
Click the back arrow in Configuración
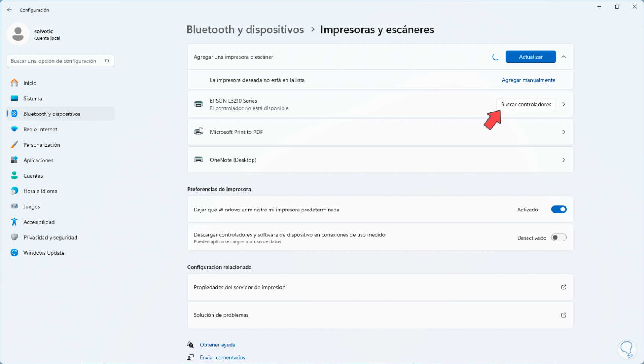[9, 9]
